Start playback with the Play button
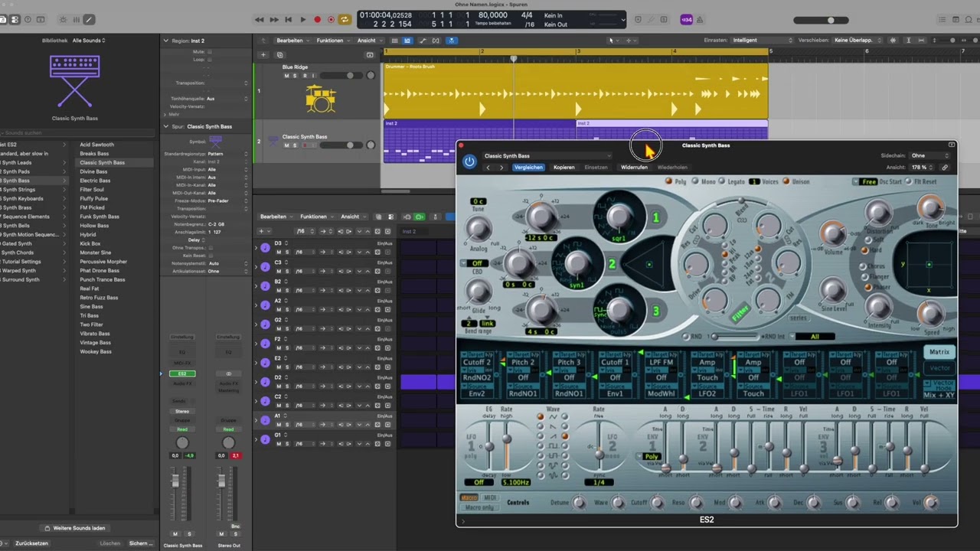 (x=302, y=19)
